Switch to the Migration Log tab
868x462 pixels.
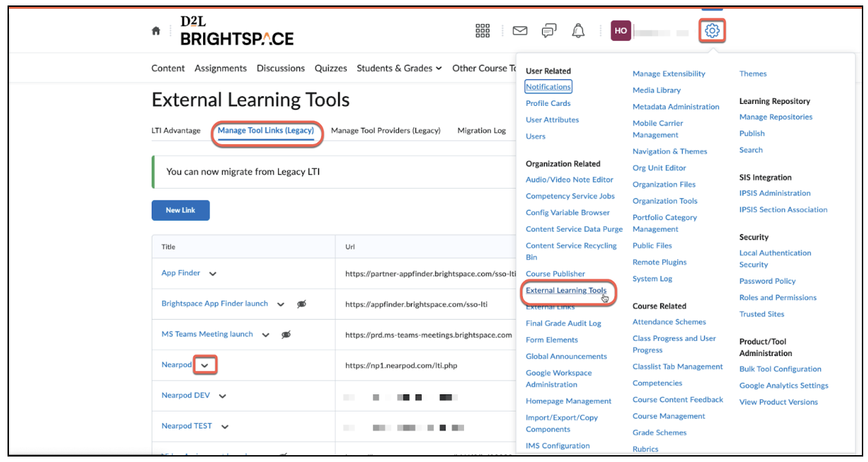point(482,131)
